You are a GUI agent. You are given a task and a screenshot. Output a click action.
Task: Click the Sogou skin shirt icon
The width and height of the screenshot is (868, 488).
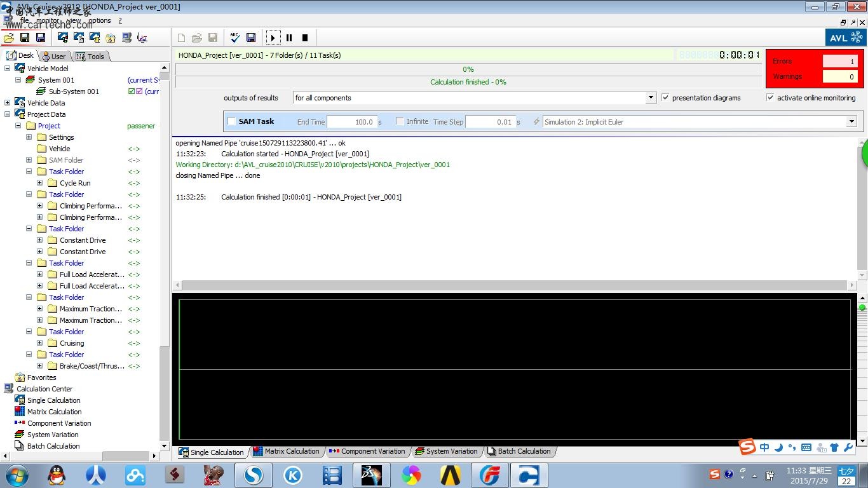pos(834,447)
